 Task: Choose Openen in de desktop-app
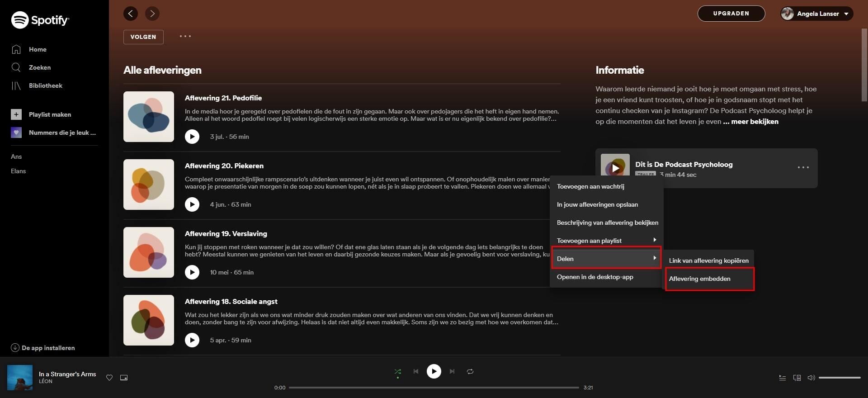(606, 277)
